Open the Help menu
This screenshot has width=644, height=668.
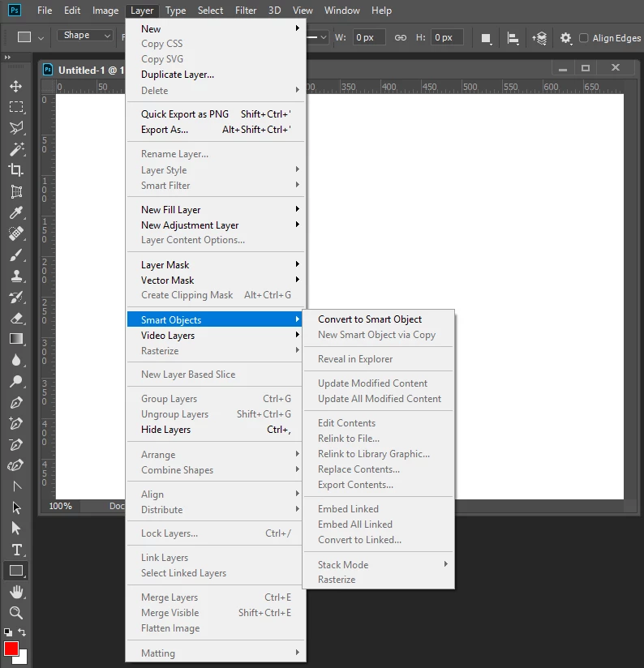coord(381,11)
